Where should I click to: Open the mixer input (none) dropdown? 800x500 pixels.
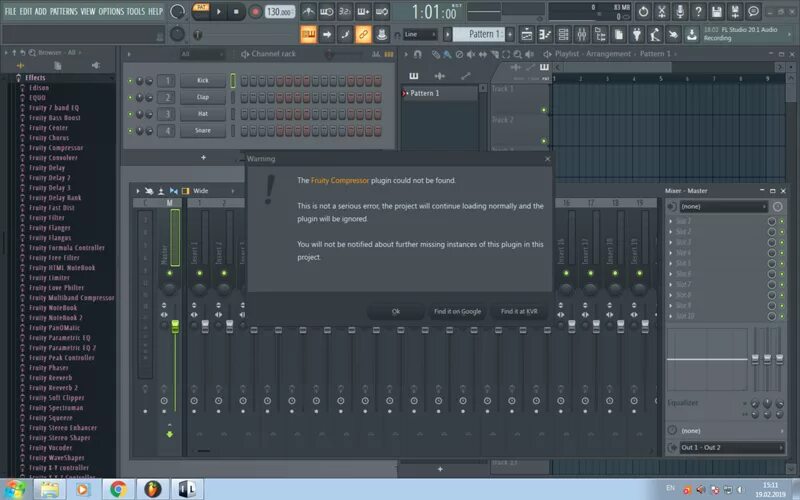pyautogui.click(x=723, y=206)
